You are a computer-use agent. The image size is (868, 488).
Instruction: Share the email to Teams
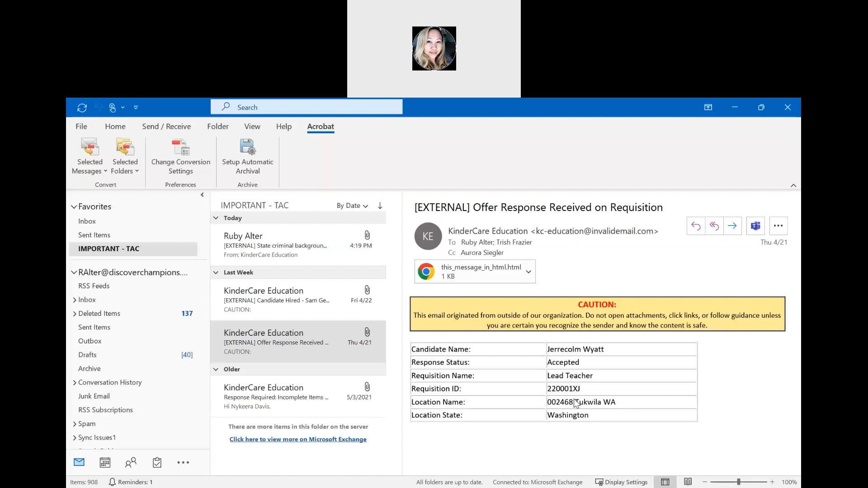click(755, 225)
